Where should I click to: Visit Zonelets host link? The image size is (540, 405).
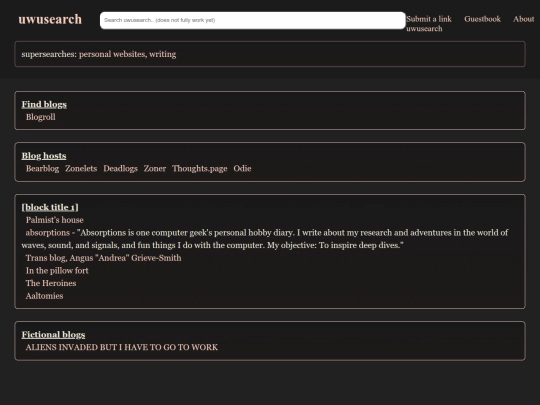click(x=81, y=168)
